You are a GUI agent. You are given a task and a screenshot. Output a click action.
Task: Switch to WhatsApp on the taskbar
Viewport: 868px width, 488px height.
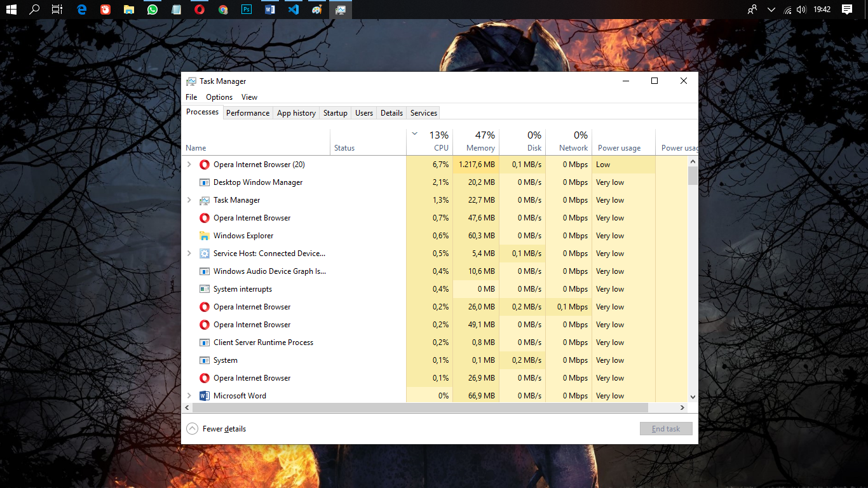pyautogui.click(x=153, y=10)
